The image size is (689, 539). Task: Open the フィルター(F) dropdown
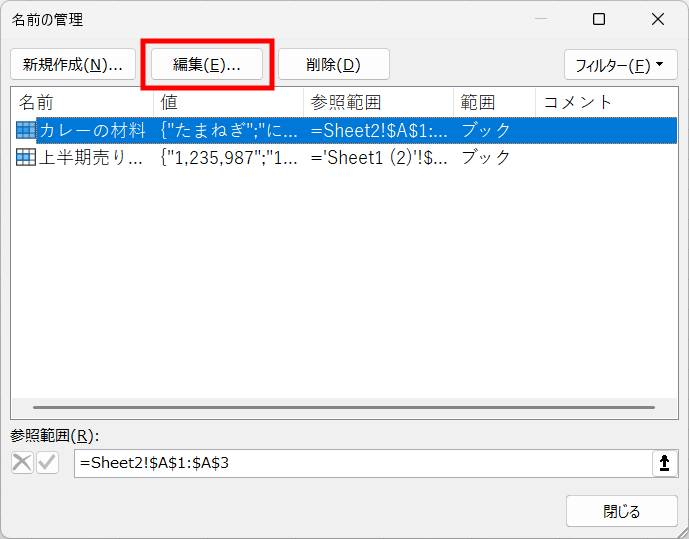coord(620,65)
